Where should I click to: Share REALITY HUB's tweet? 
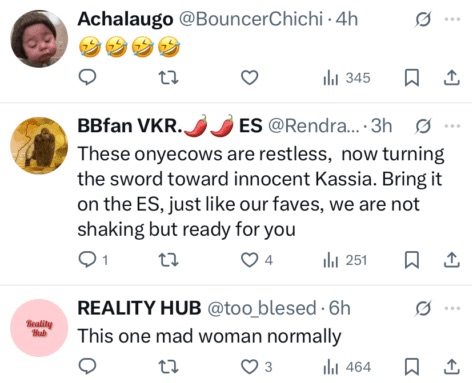click(452, 367)
